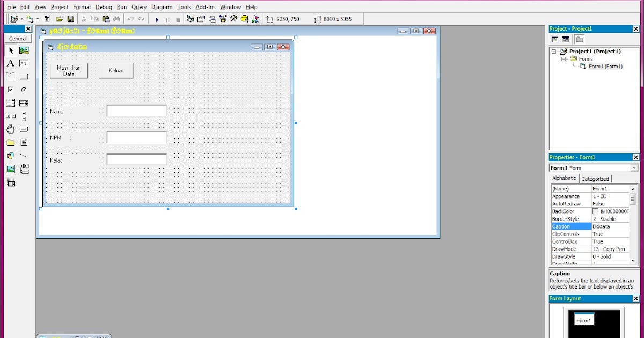This screenshot has height=338, width=644.
Task: Select the Timer control in the toolbox
Action: click(11, 129)
